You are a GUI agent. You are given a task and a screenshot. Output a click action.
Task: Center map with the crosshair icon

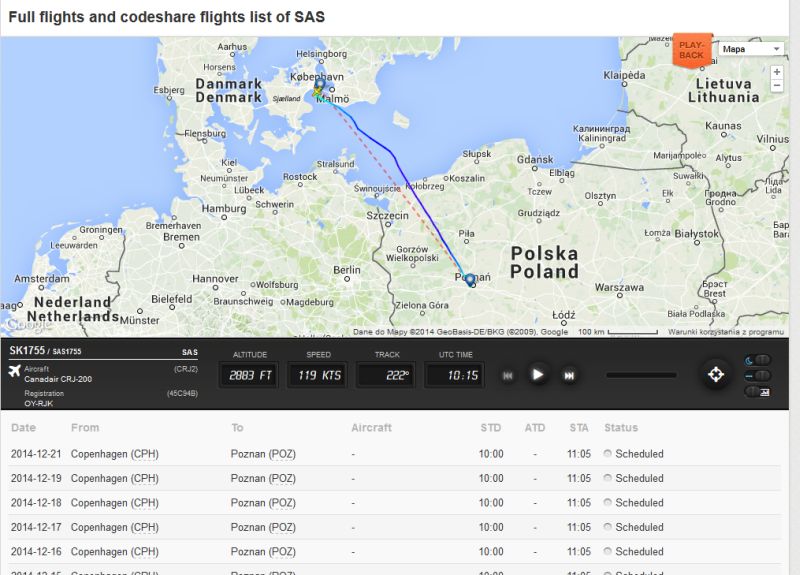tap(715, 375)
